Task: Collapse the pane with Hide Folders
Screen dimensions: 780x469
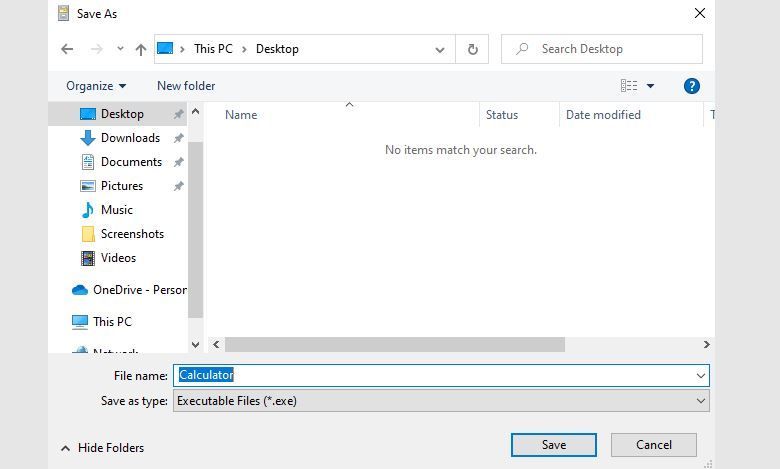Action: [x=102, y=448]
